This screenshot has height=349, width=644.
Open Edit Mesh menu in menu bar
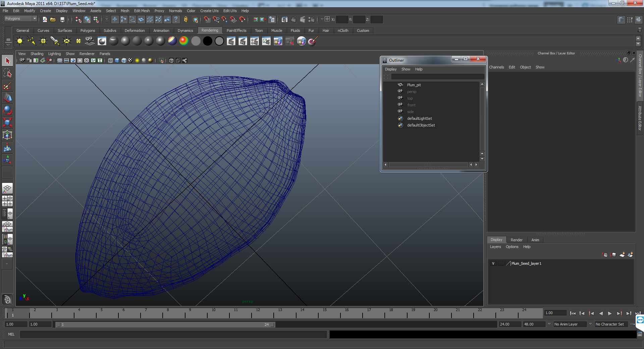(x=142, y=11)
